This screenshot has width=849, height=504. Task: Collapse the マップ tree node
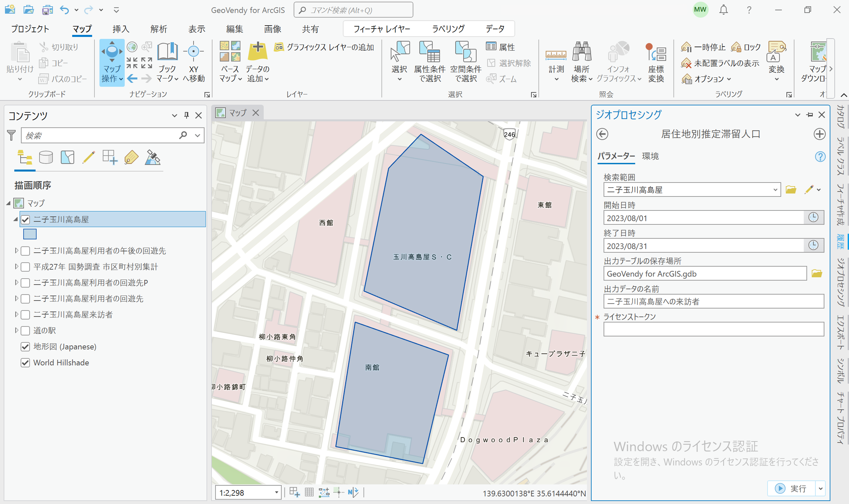[8, 203]
